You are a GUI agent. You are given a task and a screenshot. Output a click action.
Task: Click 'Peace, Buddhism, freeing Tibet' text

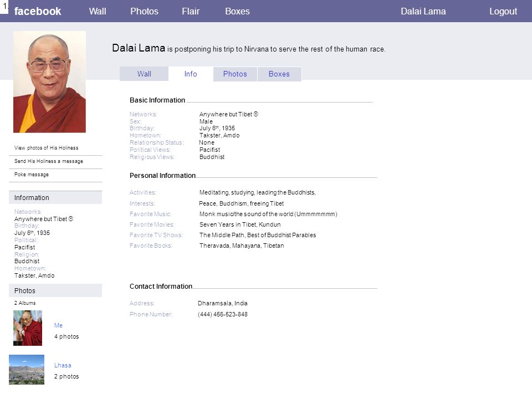coord(241,203)
